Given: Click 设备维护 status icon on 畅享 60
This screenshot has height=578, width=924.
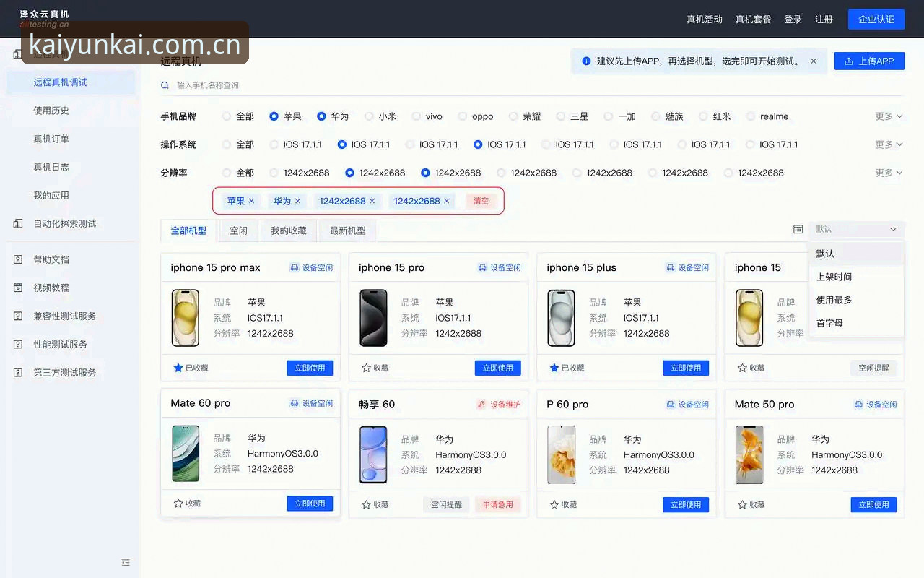Looking at the screenshot, I should (481, 405).
